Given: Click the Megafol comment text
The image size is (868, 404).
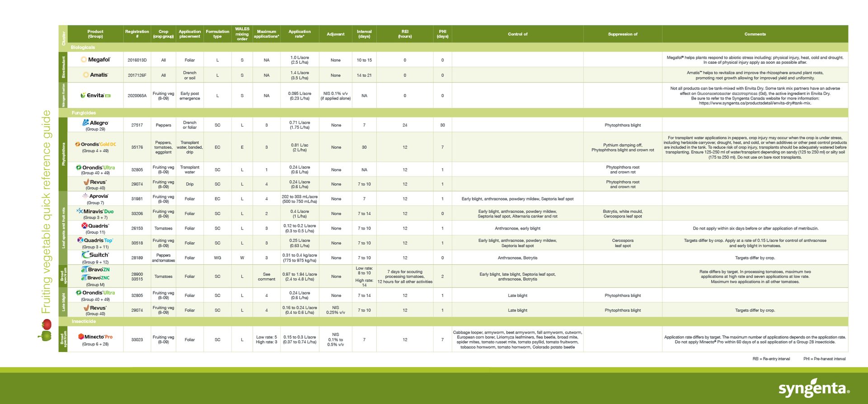Looking at the screenshot, I should coord(755,60).
